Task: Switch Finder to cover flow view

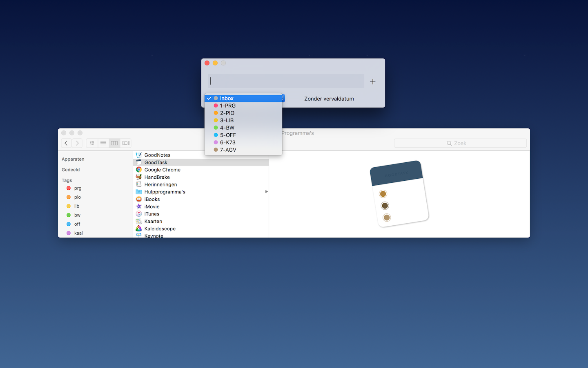Action: (126, 143)
